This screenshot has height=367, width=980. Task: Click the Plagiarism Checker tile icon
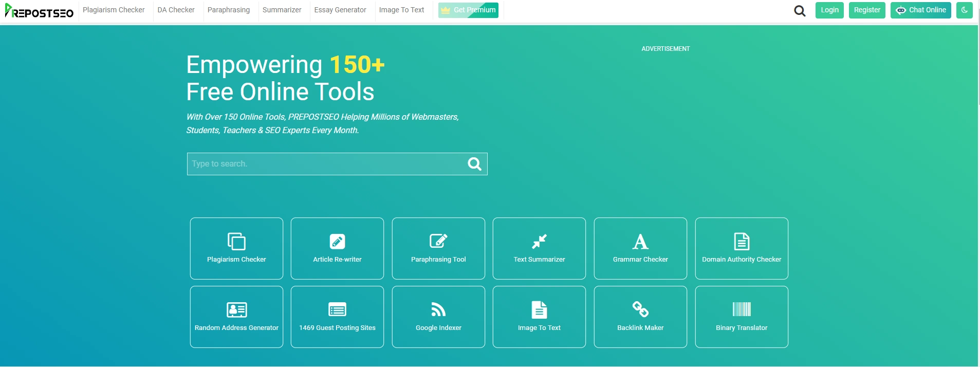(236, 241)
